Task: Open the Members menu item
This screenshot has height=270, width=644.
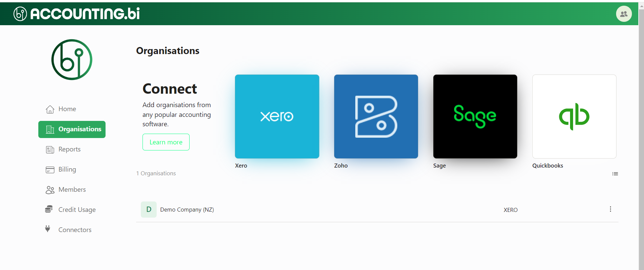Action: pos(72,190)
